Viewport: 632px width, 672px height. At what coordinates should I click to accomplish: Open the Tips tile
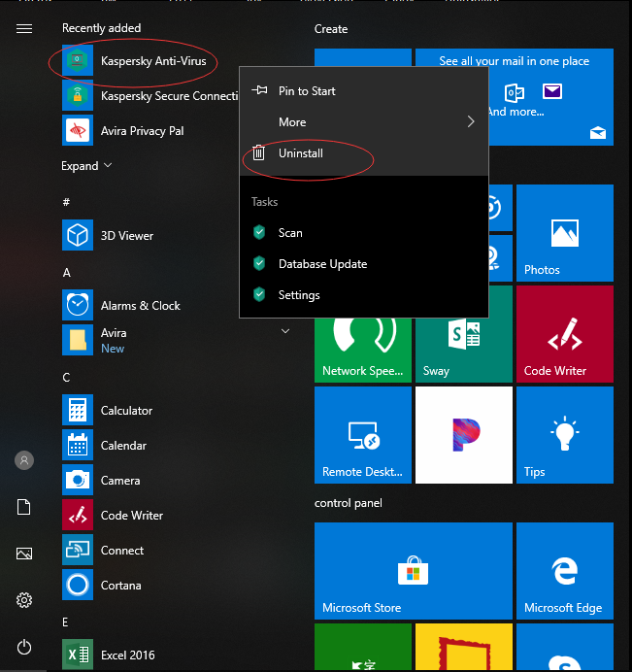tap(565, 435)
